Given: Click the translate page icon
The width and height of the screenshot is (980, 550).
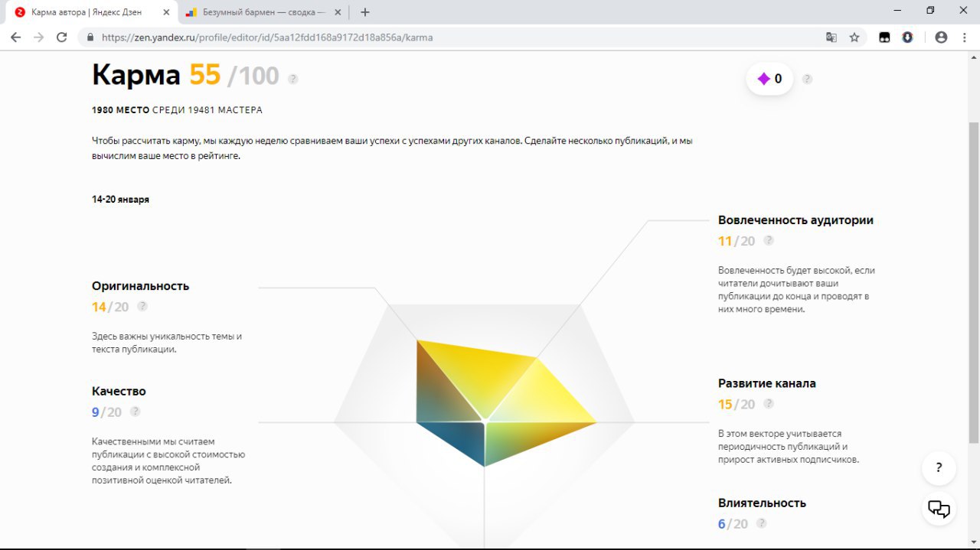Looking at the screenshot, I should [x=831, y=37].
